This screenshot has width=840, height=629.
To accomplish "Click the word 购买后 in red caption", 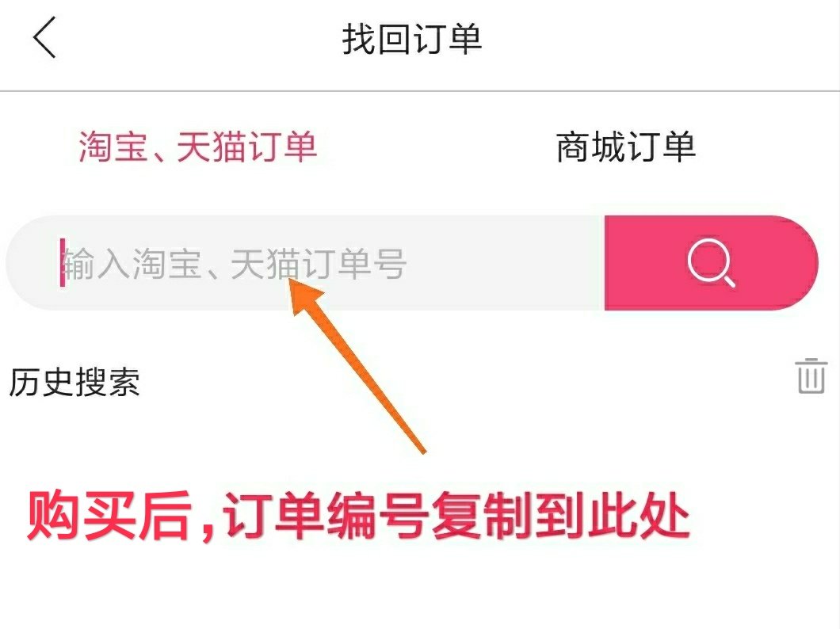I will [109, 516].
